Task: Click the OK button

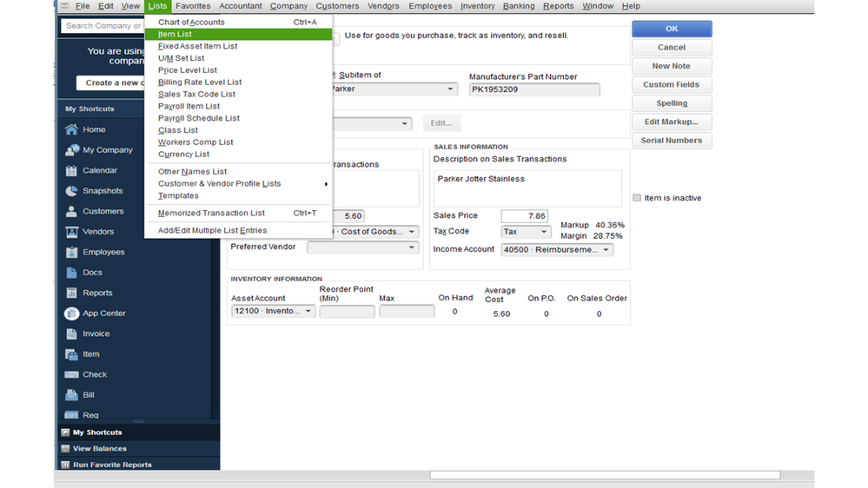Action: point(672,29)
